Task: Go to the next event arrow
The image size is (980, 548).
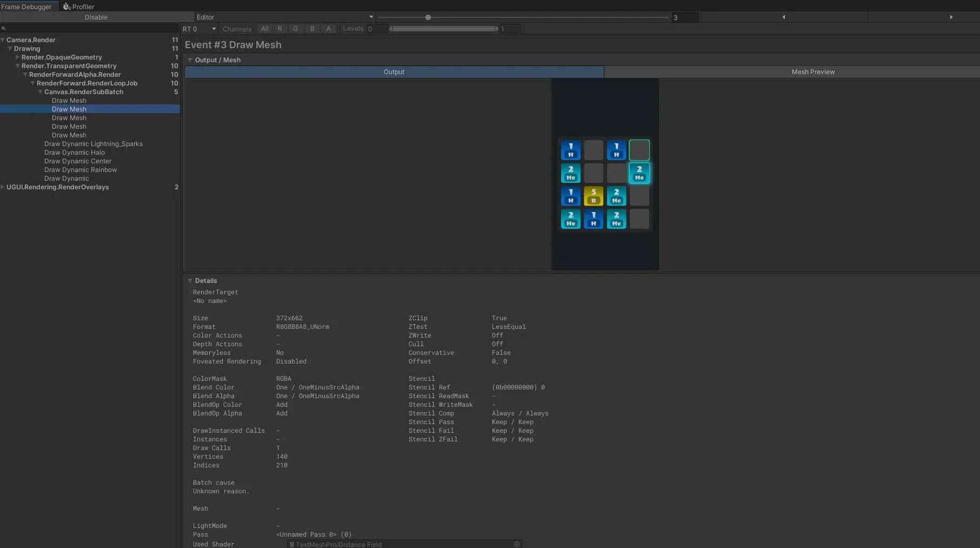Action: pos(951,17)
